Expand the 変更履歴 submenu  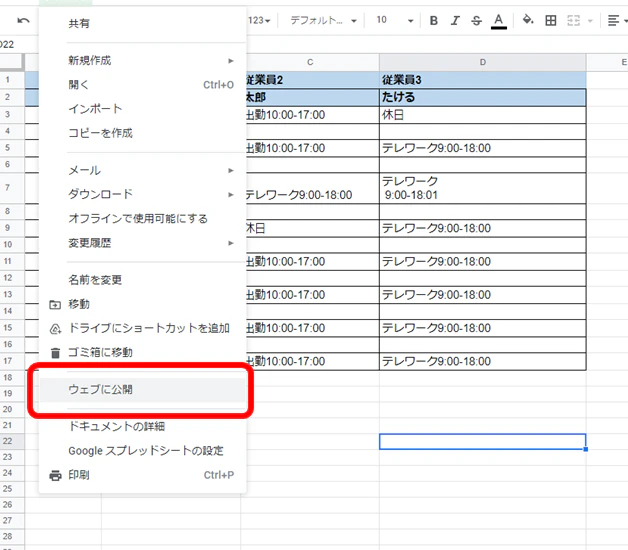[x=143, y=243]
